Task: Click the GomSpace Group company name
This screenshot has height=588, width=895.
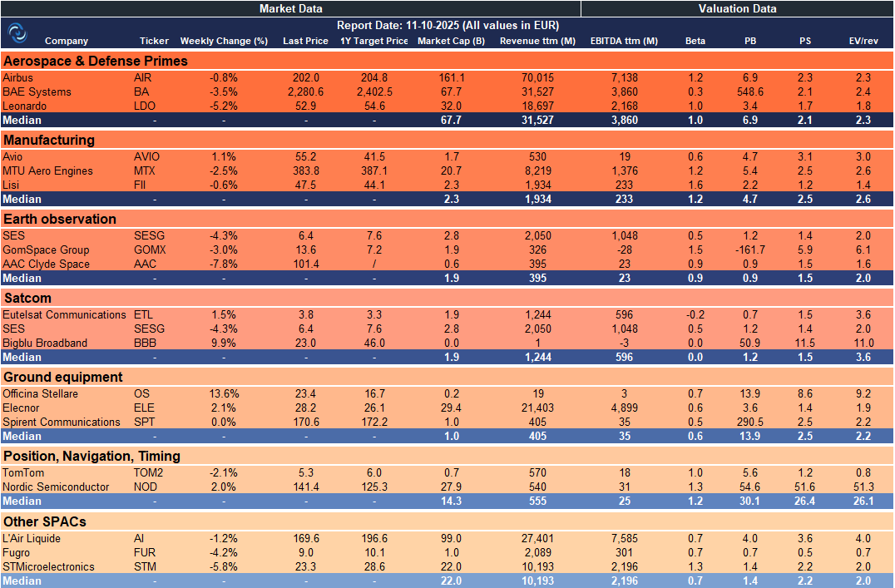Action: tap(46, 250)
